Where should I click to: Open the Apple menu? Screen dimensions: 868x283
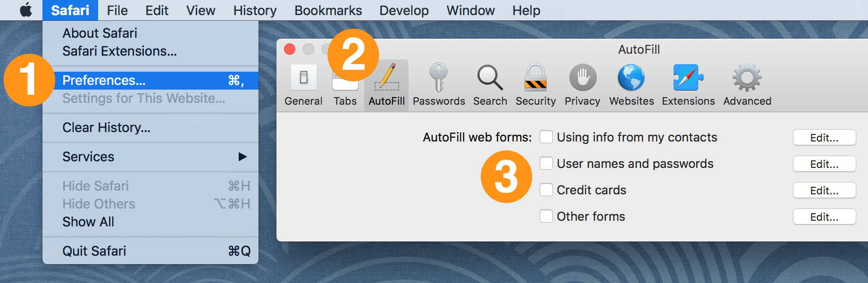(26, 10)
